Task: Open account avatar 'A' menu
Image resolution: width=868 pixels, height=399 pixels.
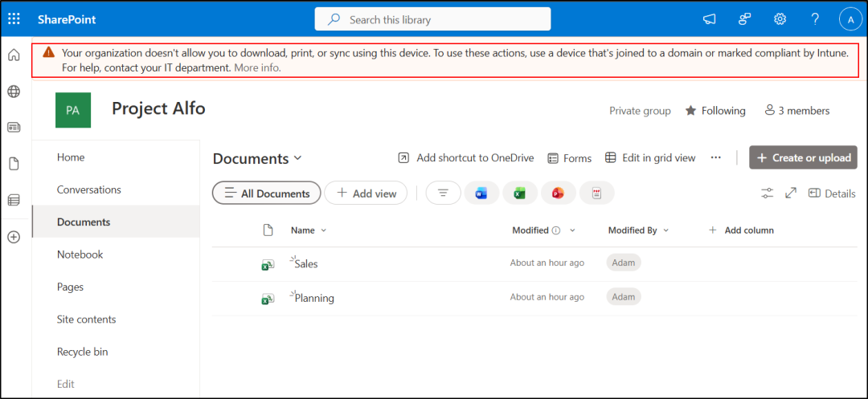Action: click(851, 19)
